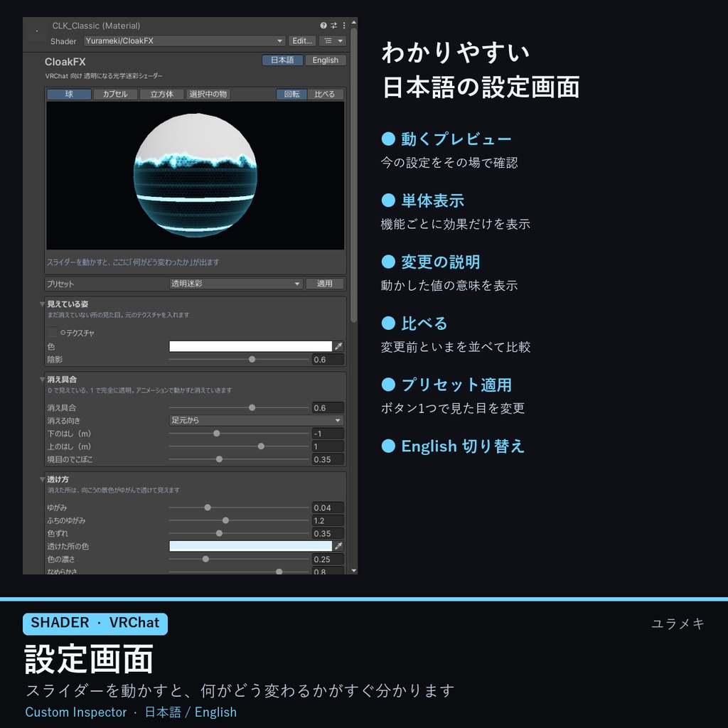The width and height of the screenshot is (728, 728).
Task: Toggle 回転 preview rotation
Action: tap(291, 95)
